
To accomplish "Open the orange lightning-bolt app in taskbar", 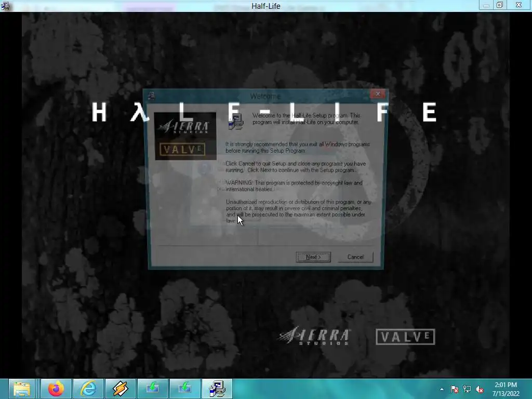I will pyautogui.click(x=121, y=389).
